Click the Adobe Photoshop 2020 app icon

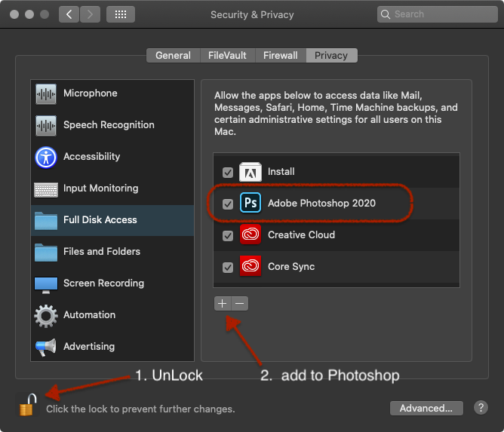pos(250,204)
